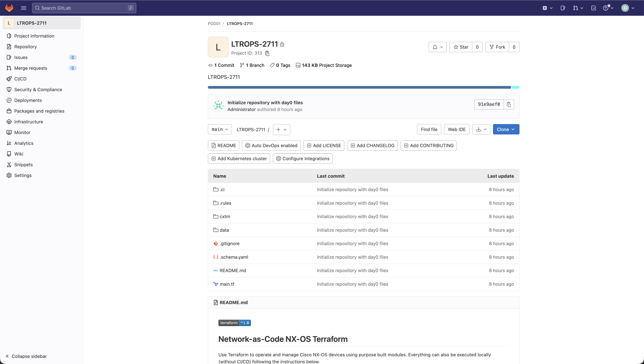Open the Administrator commit avatar
This screenshot has width=644, height=364.
[x=218, y=105]
